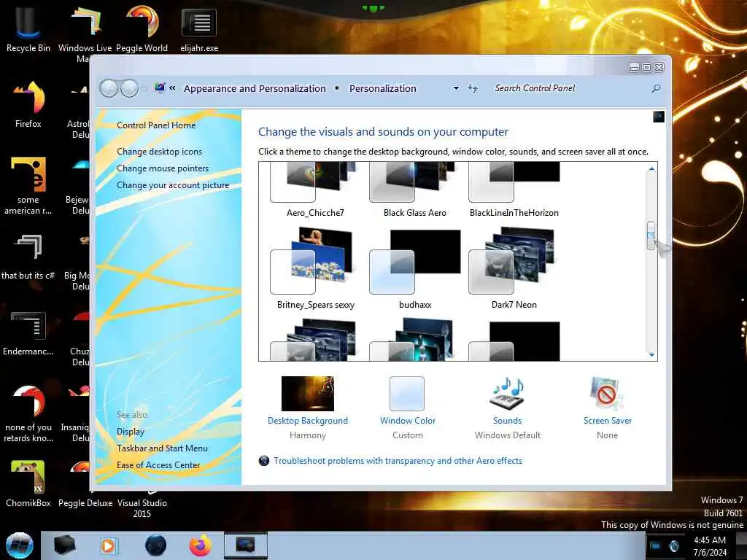Open the system tray volume icon
The width and height of the screenshot is (747, 560).
[x=673, y=545]
